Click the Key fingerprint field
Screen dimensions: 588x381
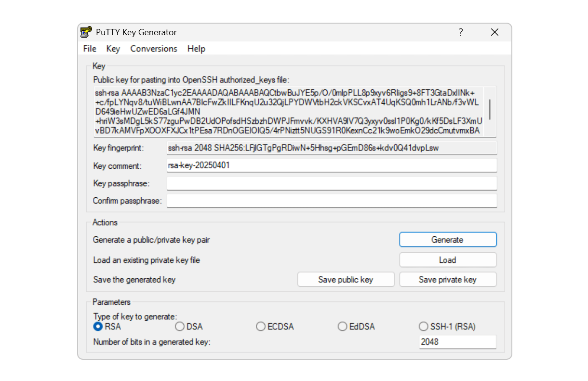[332, 148]
